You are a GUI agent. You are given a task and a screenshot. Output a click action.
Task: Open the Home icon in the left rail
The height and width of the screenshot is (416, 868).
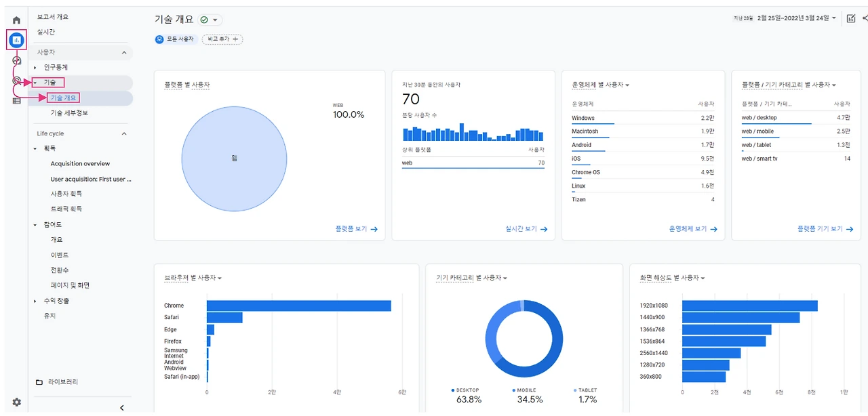(16, 20)
